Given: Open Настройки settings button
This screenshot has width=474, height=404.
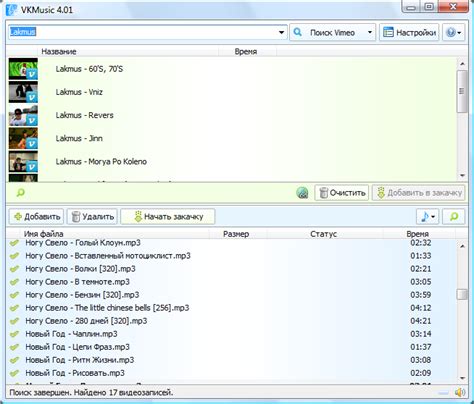Looking at the screenshot, I should [409, 32].
